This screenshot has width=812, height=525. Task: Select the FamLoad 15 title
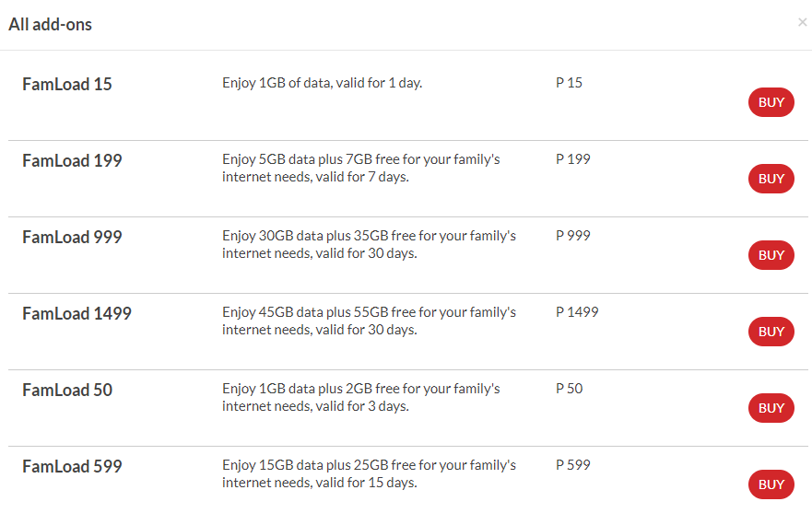(x=66, y=85)
